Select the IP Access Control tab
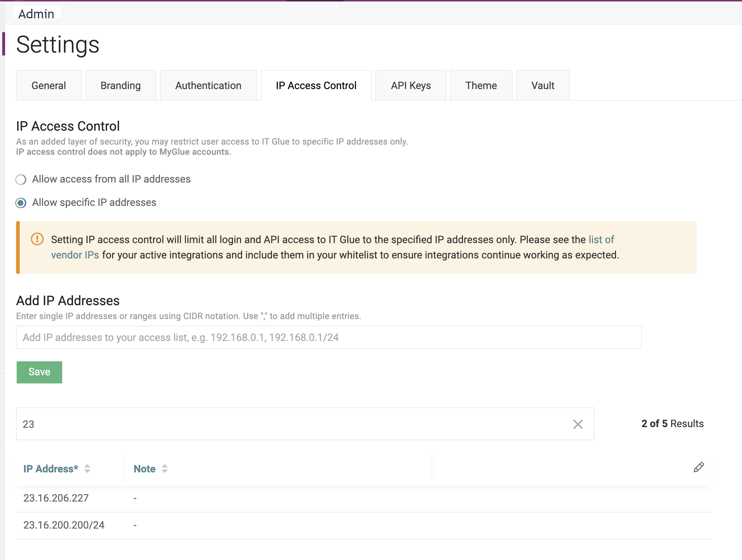Viewport: 742px width, 560px height. tap(316, 85)
